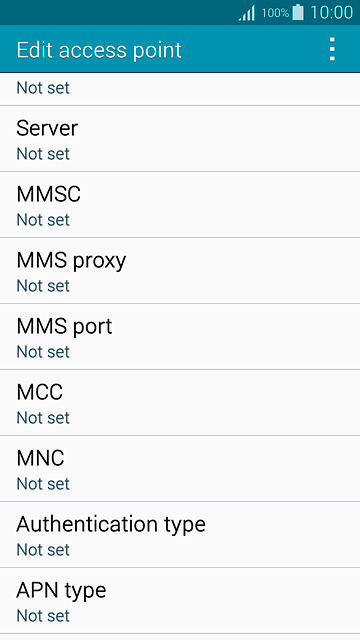Tap the signal strength icon
The image size is (360, 640).
coord(247,13)
